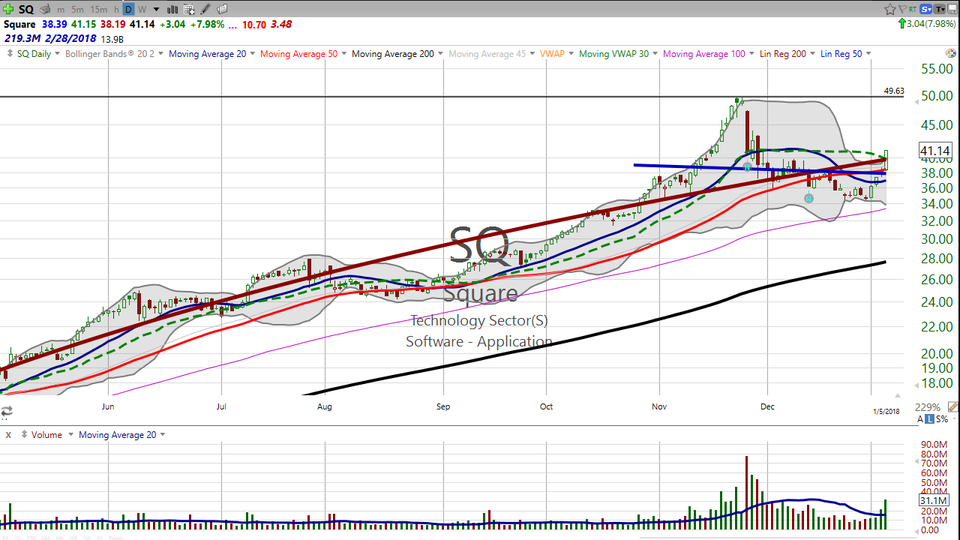Click the flag icon at top right
960x540 pixels.
coord(902,9)
